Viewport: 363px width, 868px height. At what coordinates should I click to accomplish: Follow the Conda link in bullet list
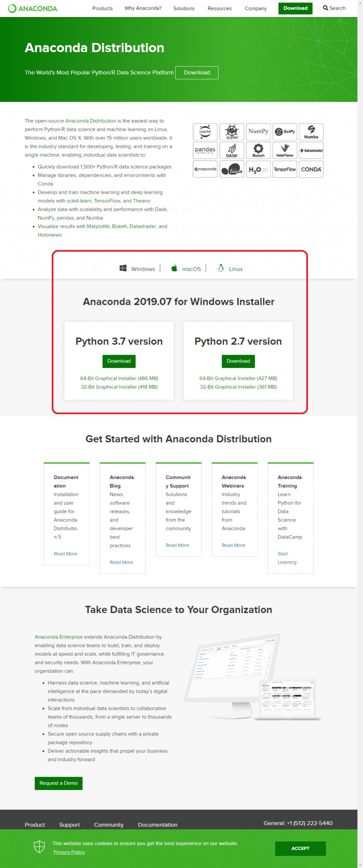click(x=45, y=184)
